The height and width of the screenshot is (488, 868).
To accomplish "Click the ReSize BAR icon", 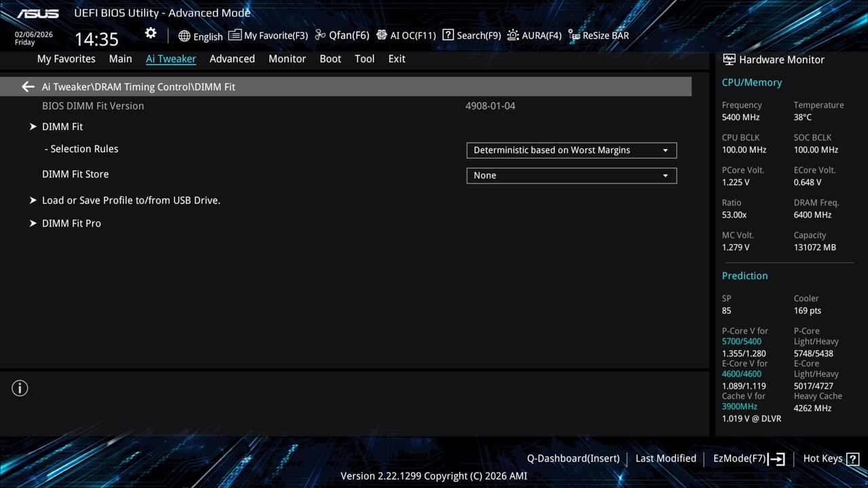I will pos(597,35).
